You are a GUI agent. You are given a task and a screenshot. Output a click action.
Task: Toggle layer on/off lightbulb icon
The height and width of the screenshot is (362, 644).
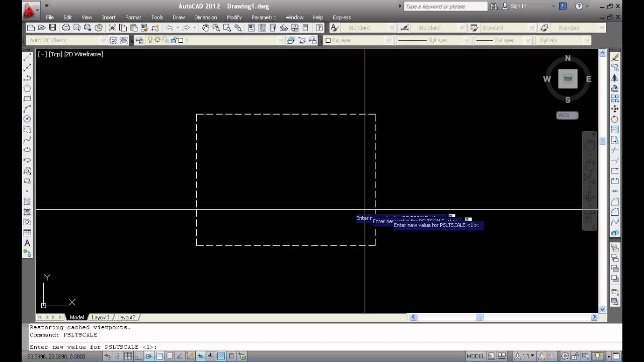(x=150, y=40)
